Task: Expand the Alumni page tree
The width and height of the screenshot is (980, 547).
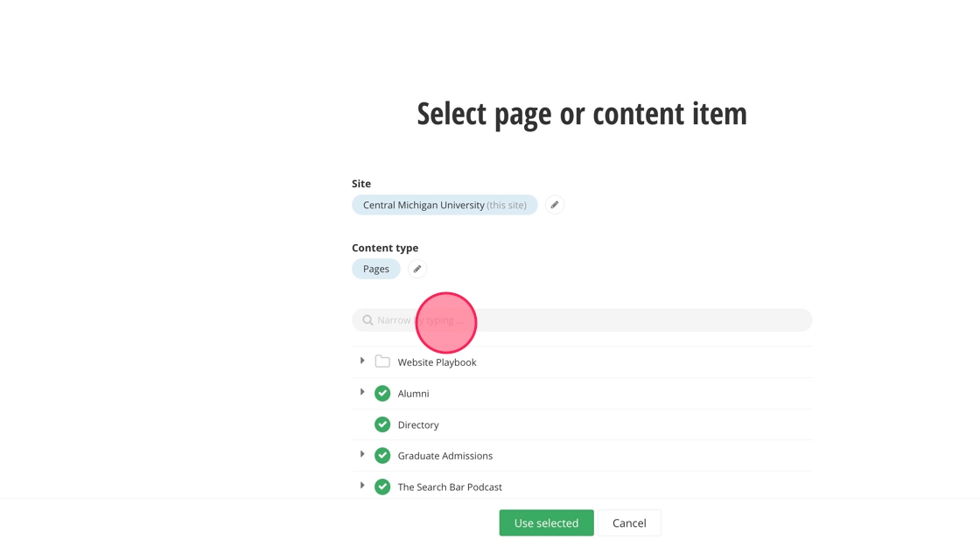Action: (x=362, y=392)
